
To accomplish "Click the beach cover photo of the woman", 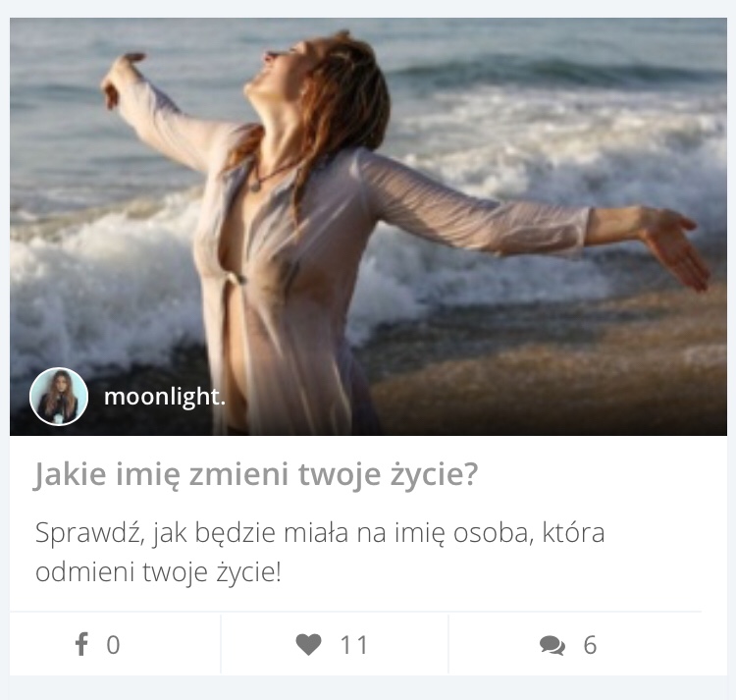I will click(x=368, y=226).
